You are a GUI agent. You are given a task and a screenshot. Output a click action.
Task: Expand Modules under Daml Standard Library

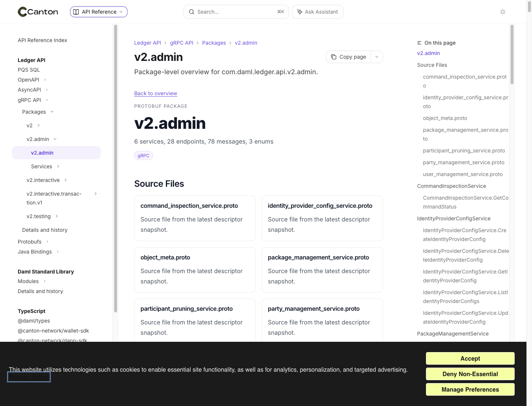(45, 281)
